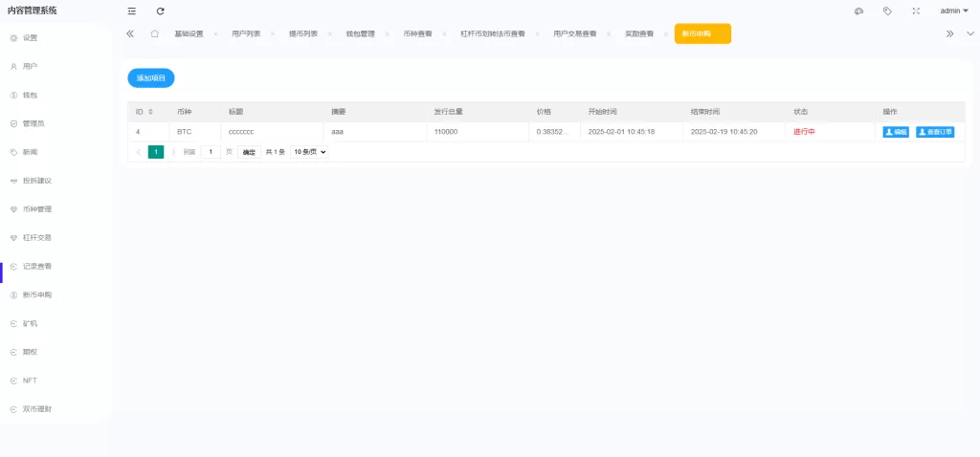This screenshot has width=980, height=457.
Task: Close the 钱包管理 tab
Action: click(387, 33)
